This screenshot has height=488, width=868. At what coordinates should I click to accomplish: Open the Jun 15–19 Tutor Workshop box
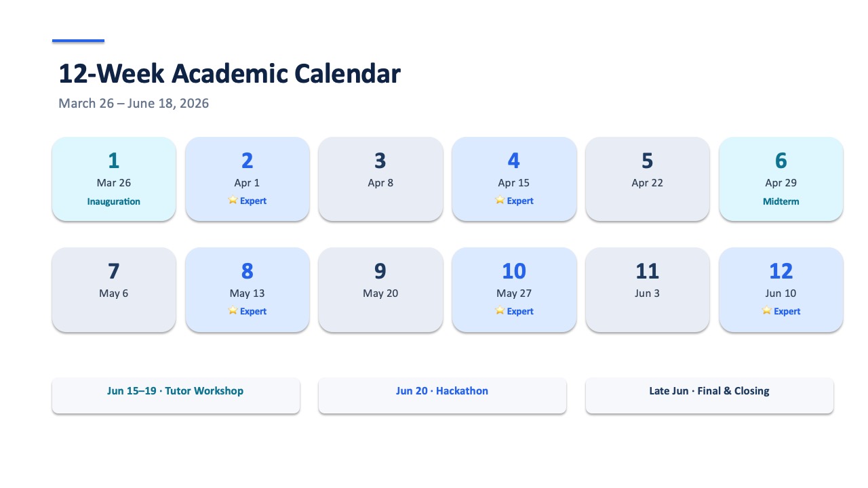pos(176,395)
